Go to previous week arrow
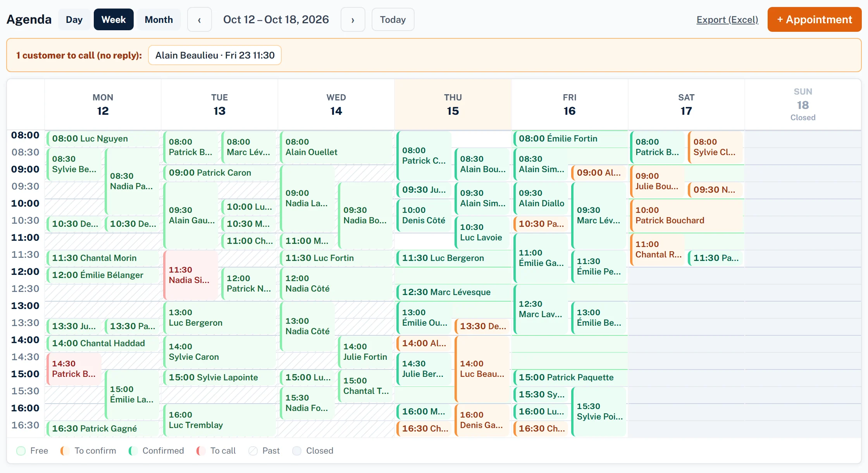868x473 pixels. [x=199, y=20]
